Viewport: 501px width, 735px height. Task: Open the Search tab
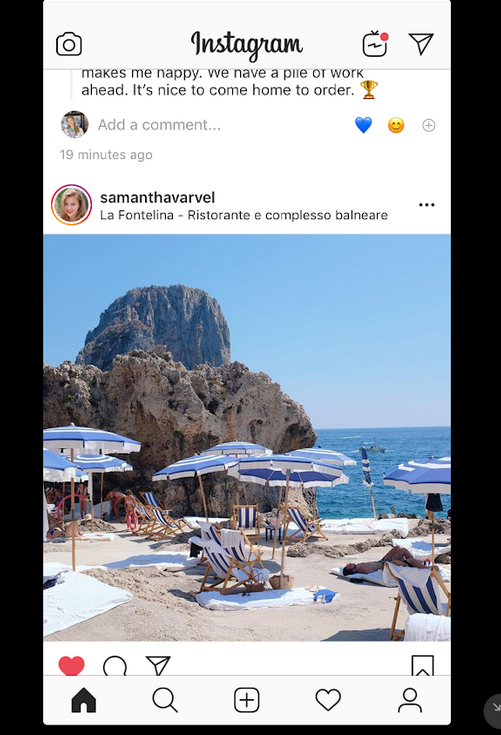tap(165, 700)
